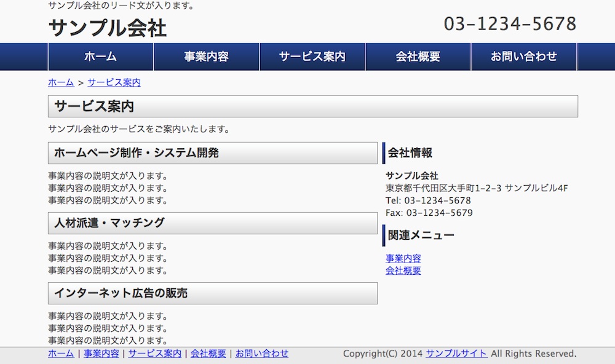Image resolution: width=615 pixels, height=364 pixels.
Task: Click the サンプルサイト copyright link
Action: (456, 354)
